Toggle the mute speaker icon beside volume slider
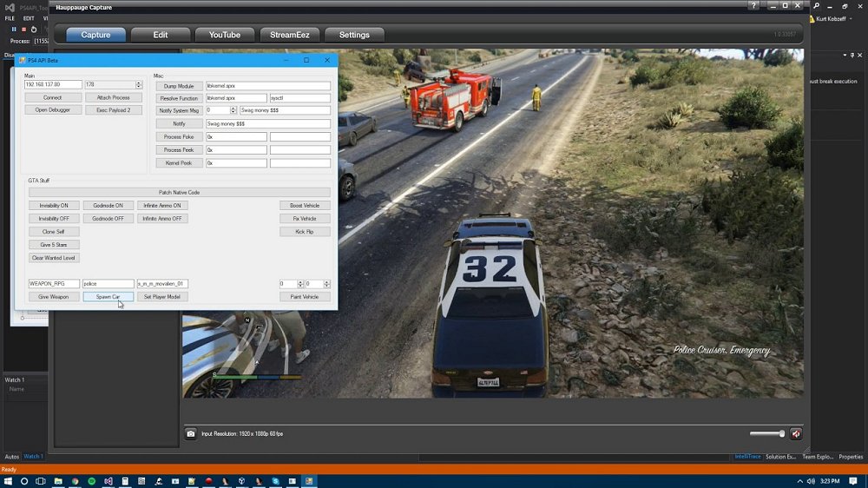Viewport: 868px width, 488px height. [x=795, y=434]
